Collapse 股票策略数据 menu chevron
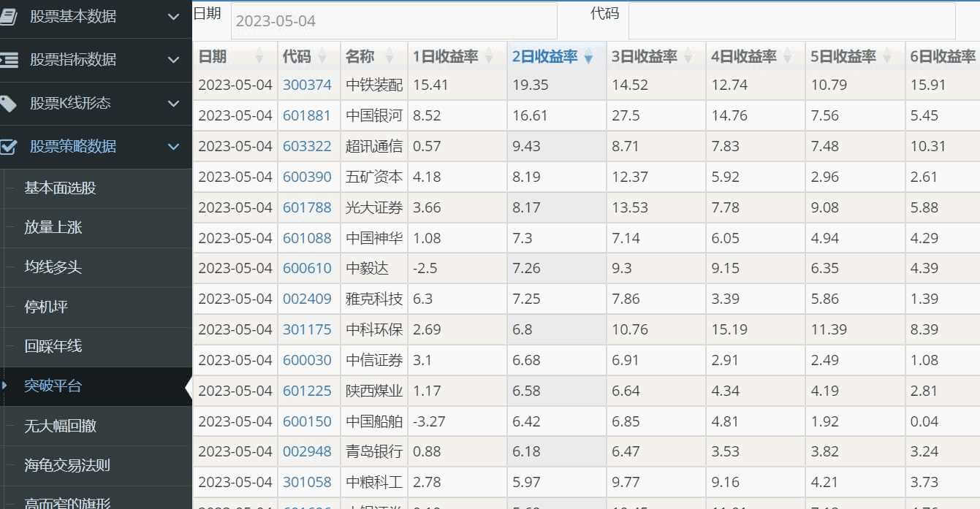The height and width of the screenshot is (509, 980). coord(173,147)
